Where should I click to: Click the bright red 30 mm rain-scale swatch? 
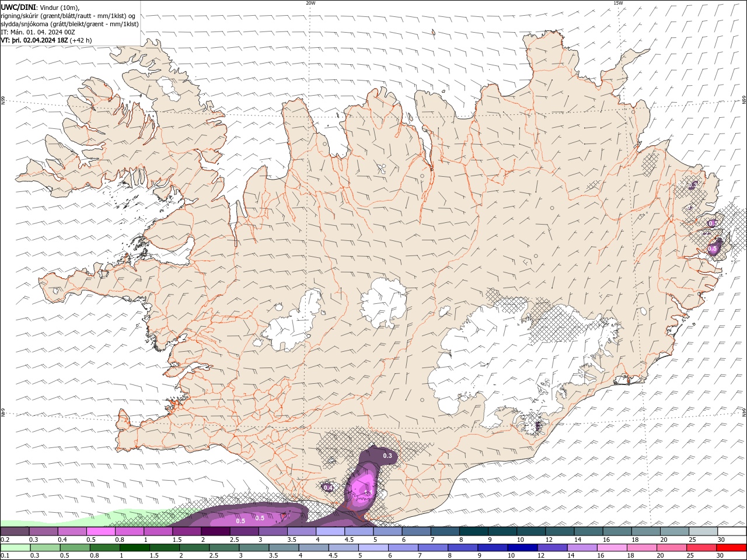click(731, 548)
